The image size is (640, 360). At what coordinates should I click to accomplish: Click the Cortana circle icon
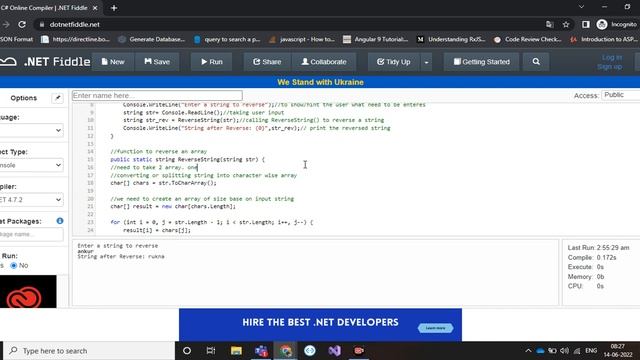click(x=187, y=351)
